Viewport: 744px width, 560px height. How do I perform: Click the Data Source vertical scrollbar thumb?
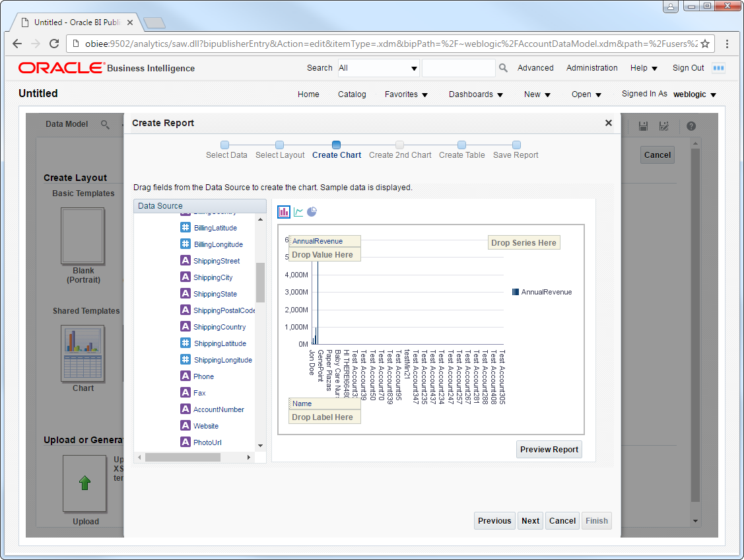click(260, 282)
